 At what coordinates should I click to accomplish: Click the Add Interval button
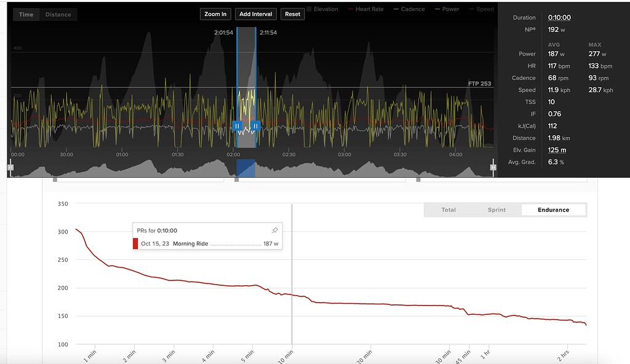click(255, 14)
